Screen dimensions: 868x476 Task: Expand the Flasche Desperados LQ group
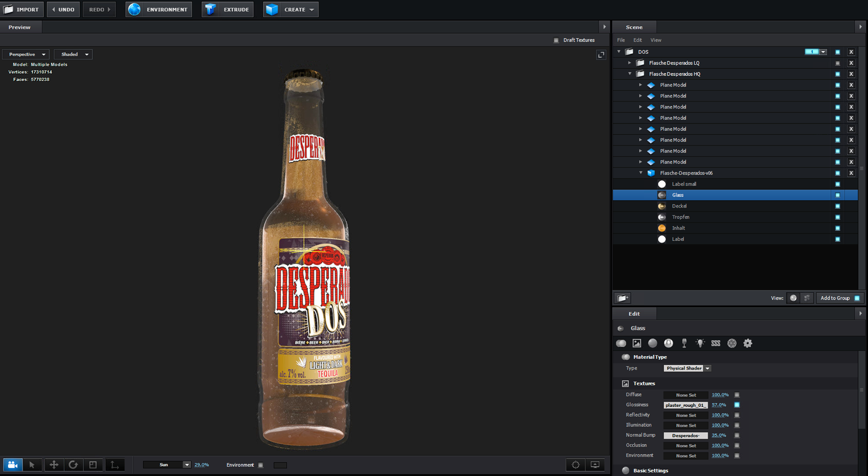point(630,63)
